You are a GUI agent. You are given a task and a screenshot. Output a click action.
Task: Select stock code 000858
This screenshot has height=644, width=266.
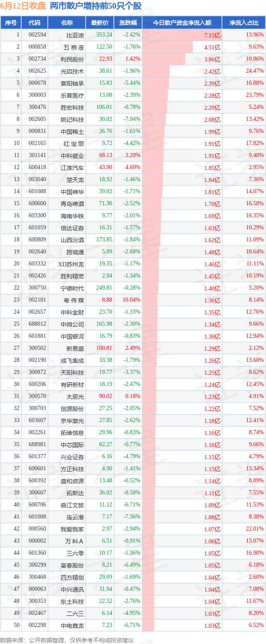tap(38, 47)
